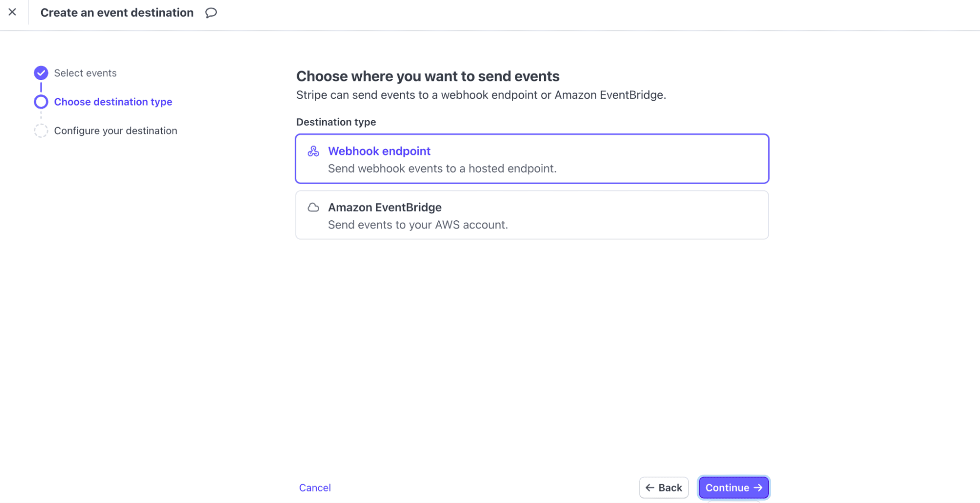Click the Cancel link

point(315,487)
